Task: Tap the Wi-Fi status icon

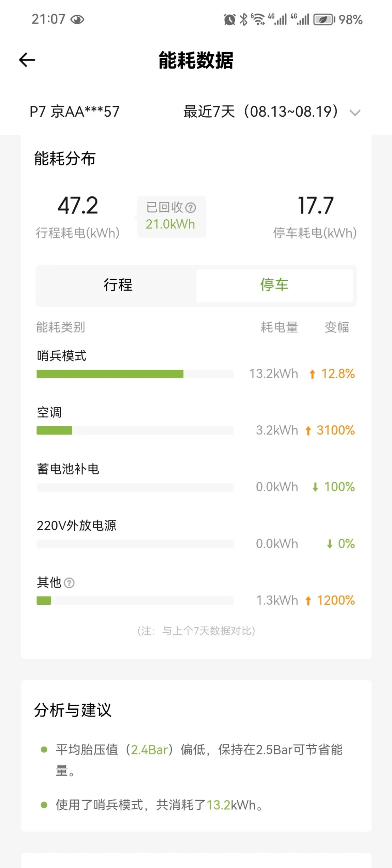Action: pos(258,20)
